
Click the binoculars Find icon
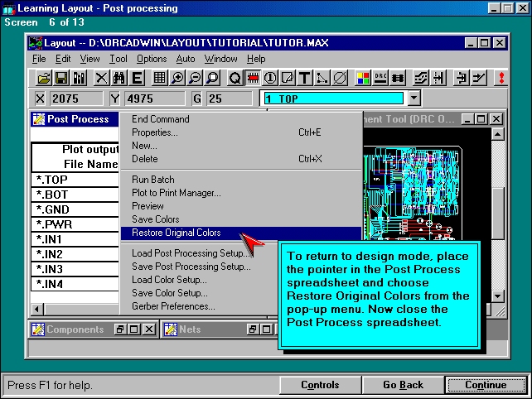[x=118, y=78]
